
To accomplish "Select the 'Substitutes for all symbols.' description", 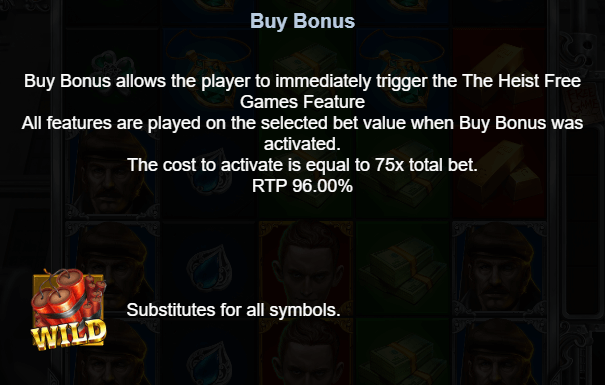I will (233, 310).
